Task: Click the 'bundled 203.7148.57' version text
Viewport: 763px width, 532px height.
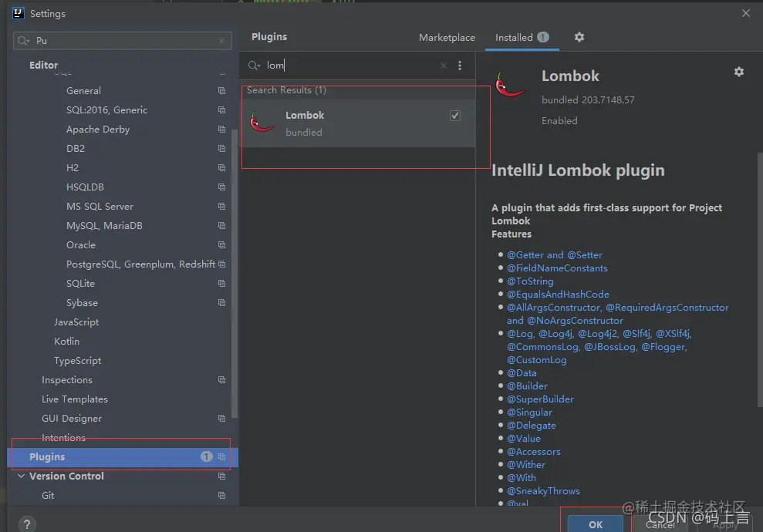Action: (588, 100)
